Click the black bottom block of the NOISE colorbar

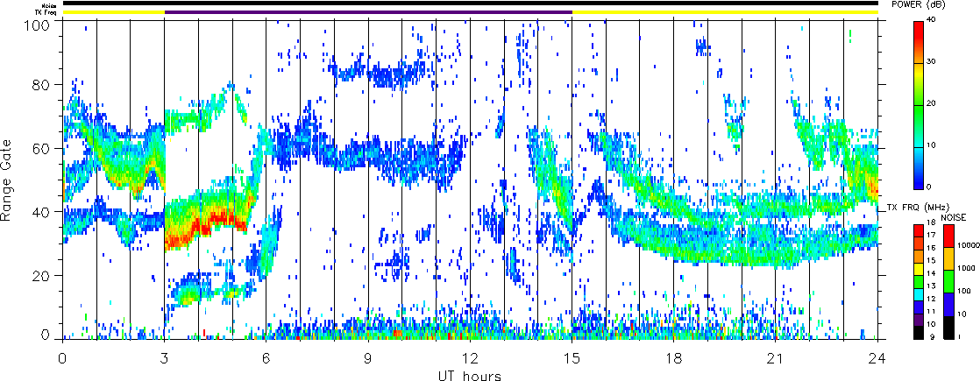[x=949, y=328]
